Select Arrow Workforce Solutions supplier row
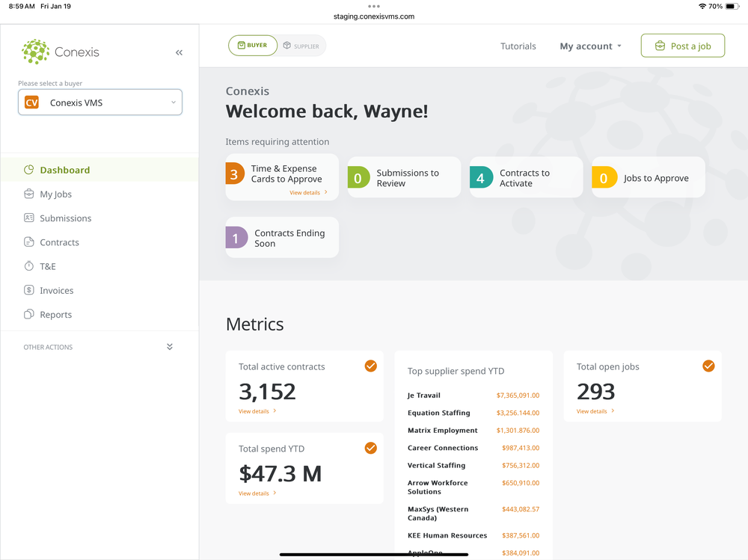Screen dimensions: 748x560 tap(473, 487)
